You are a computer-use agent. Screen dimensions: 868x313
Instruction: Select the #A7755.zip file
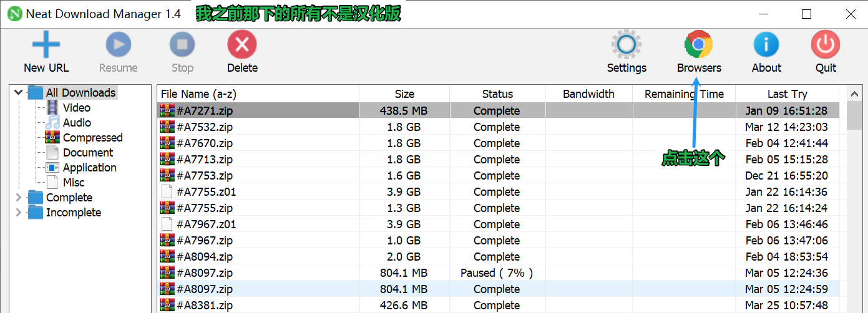pos(205,208)
